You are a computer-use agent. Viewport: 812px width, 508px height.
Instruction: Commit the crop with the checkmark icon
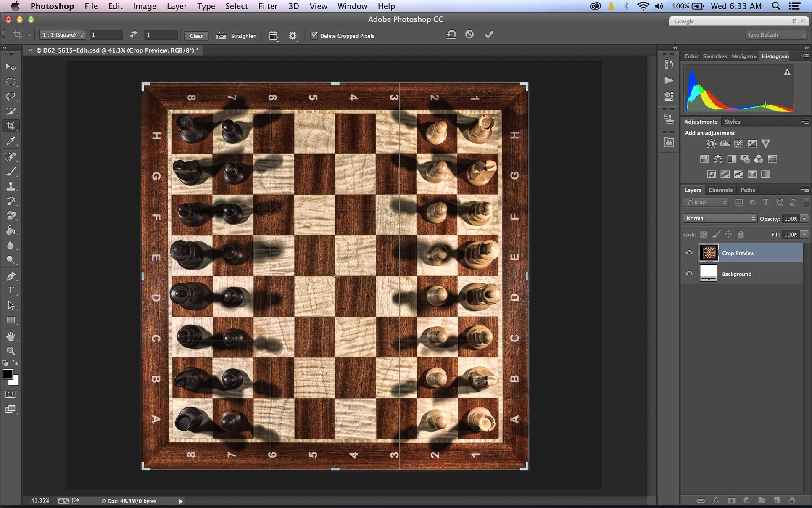click(489, 35)
